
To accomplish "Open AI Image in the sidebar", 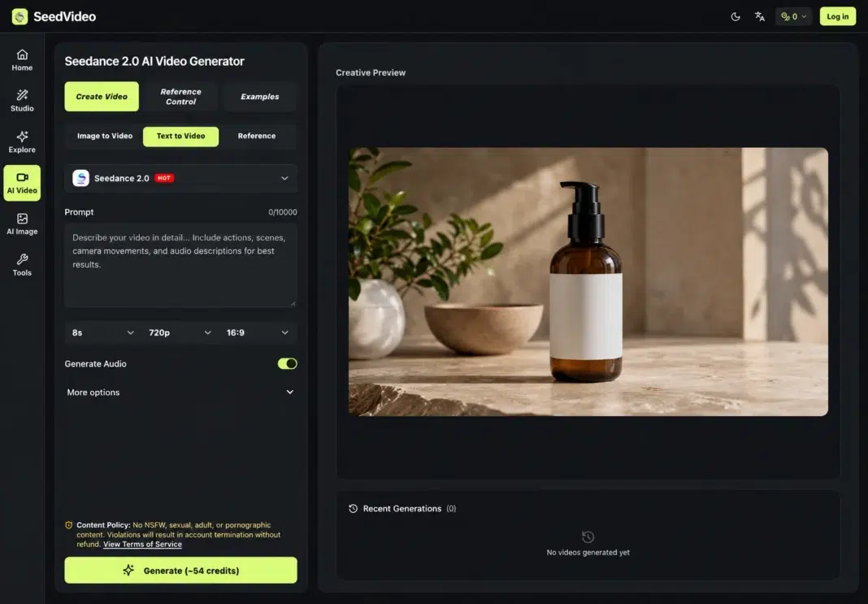I will [x=22, y=224].
